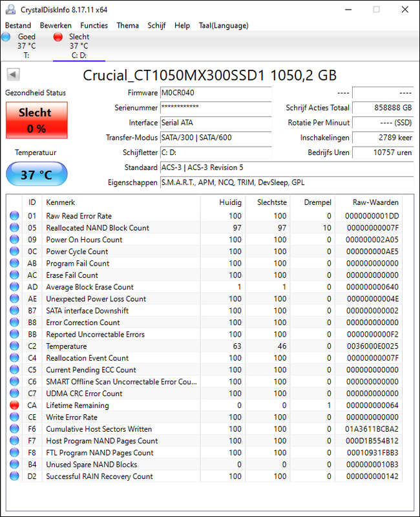The height and width of the screenshot is (517, 420).
Task: Click the red Slecht status orb
Action: click(x=58, y=37)
